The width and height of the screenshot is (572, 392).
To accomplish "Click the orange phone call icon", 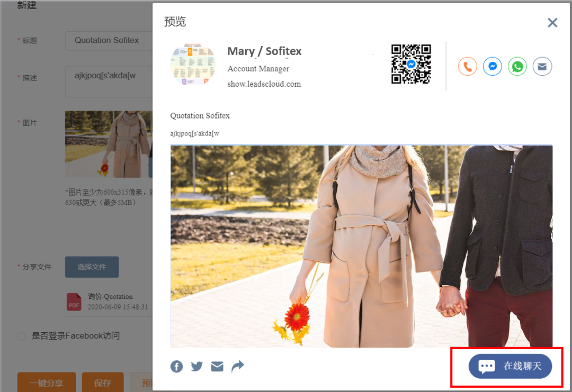I will click(x=467, y=66).
